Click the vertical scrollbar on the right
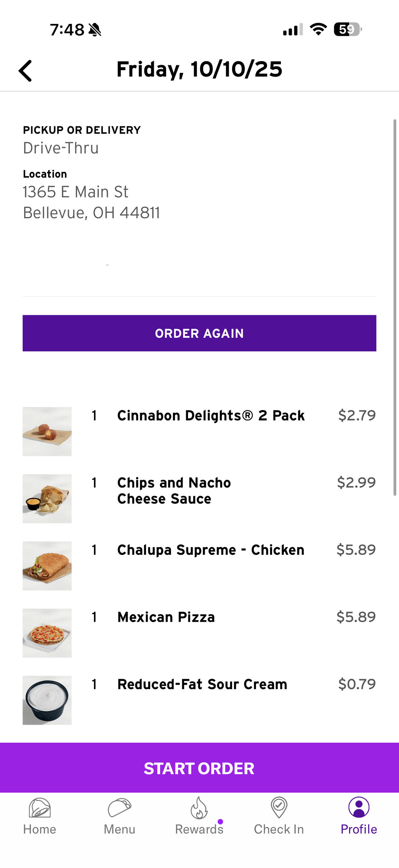The width and height of the screenshot is (399, 868). [395, 307]
